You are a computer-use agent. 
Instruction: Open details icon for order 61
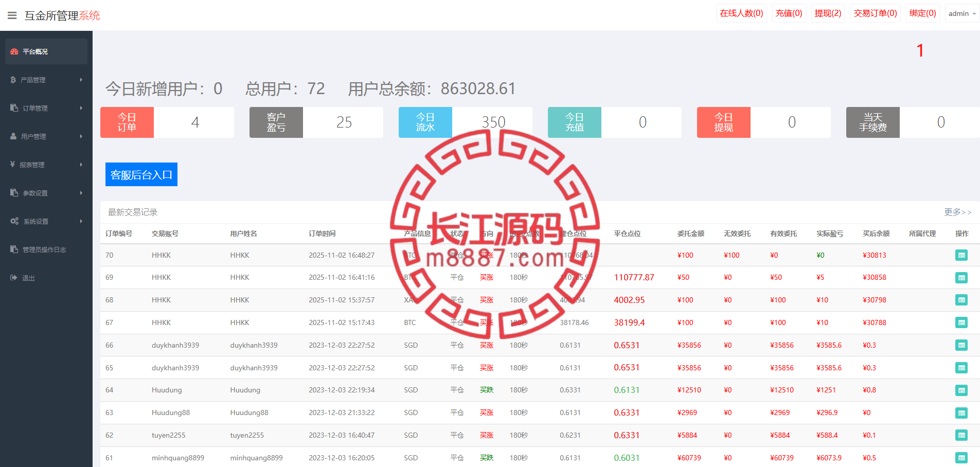[961, 458]
